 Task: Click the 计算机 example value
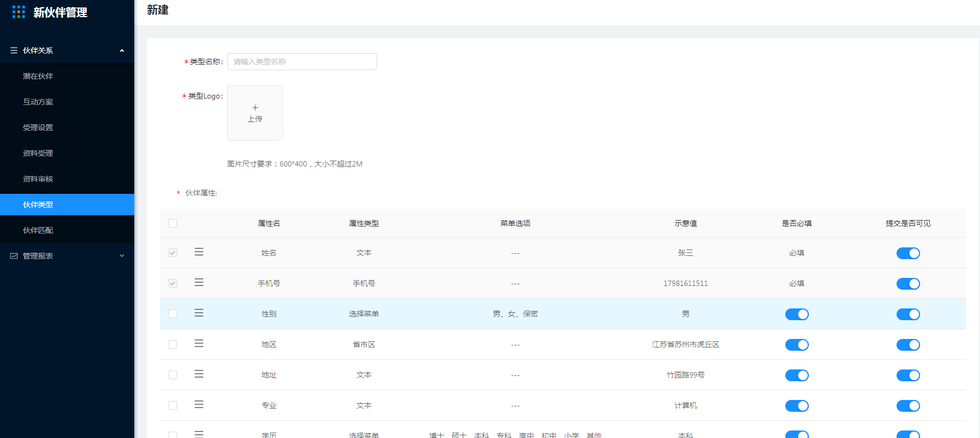(686, 405)
